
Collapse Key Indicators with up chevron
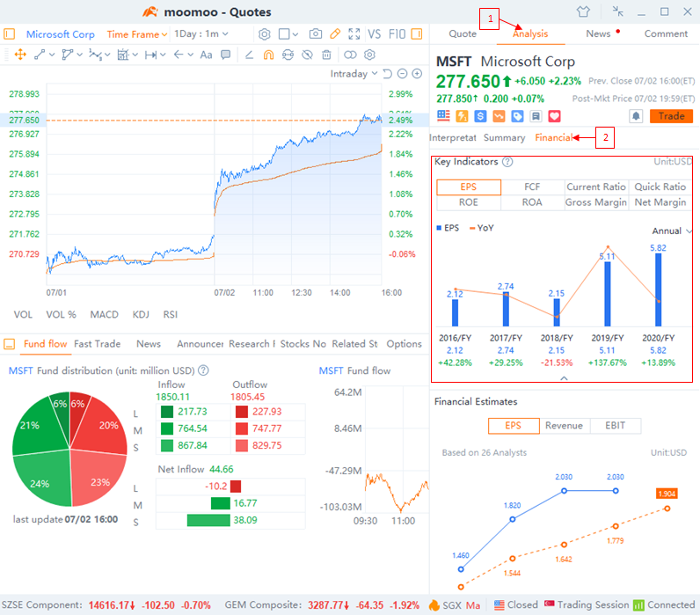click(564, 378)
